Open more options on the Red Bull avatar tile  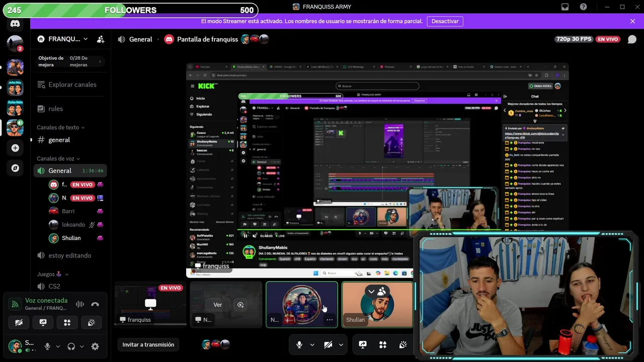tap(330, 319)
